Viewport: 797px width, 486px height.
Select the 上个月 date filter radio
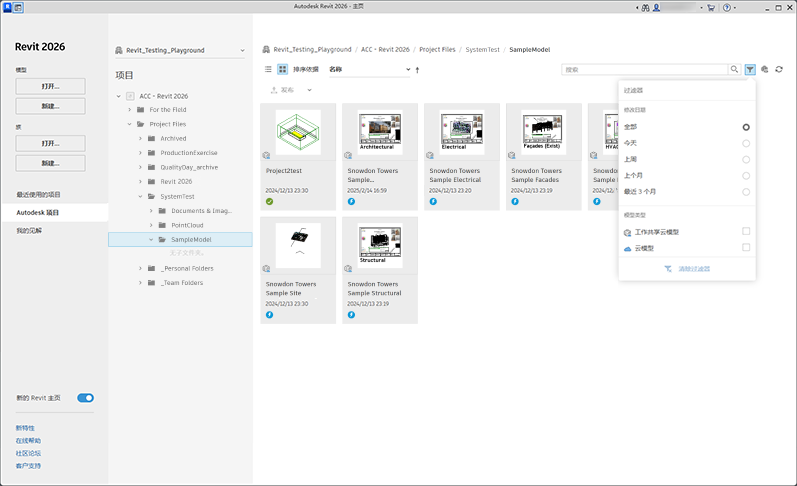pyautogui.click(x=746, y=176)
